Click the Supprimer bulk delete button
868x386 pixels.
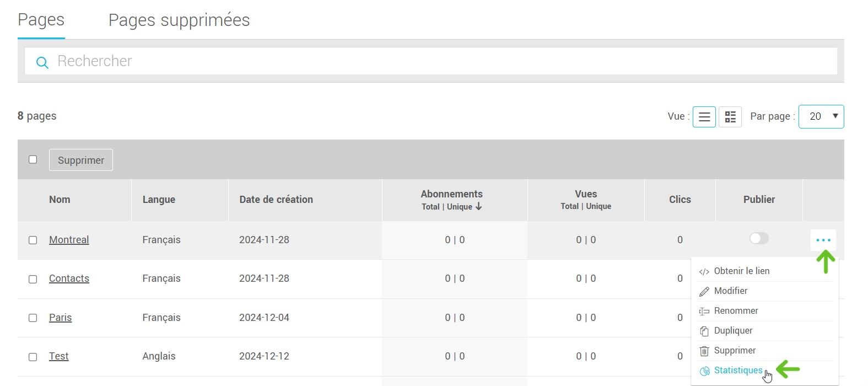pyautogui.click(x=81, y=160)
